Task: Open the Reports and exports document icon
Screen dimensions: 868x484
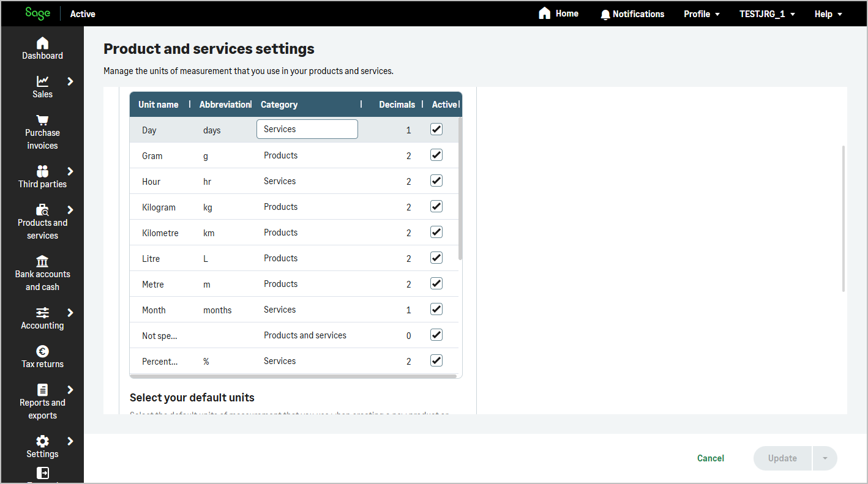Action: pyautogui.click(x=42, y=390)
